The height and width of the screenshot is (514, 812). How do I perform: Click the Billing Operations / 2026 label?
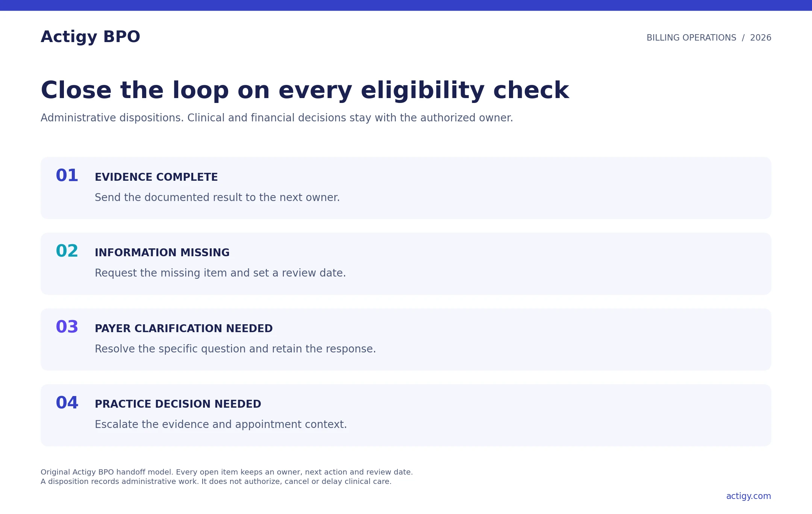(709, 38)
